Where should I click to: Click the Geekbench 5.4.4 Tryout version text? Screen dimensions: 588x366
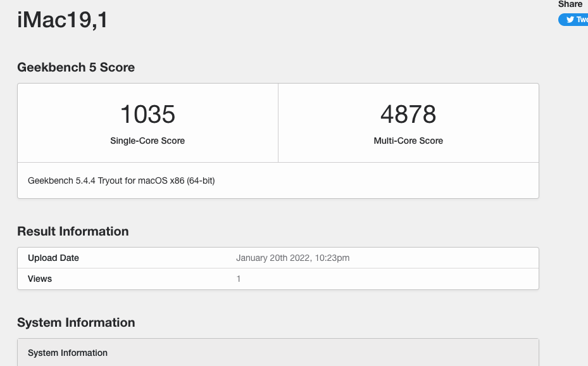121,180
